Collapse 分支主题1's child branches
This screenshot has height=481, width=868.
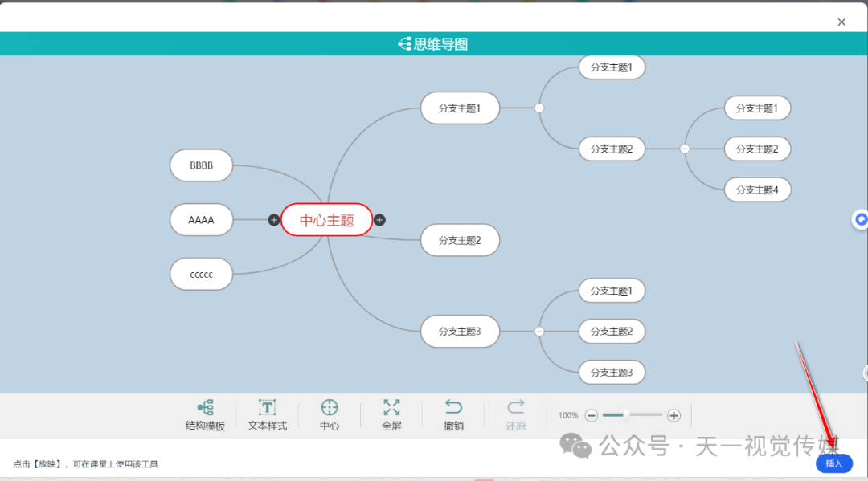click(x=538, y=106)
